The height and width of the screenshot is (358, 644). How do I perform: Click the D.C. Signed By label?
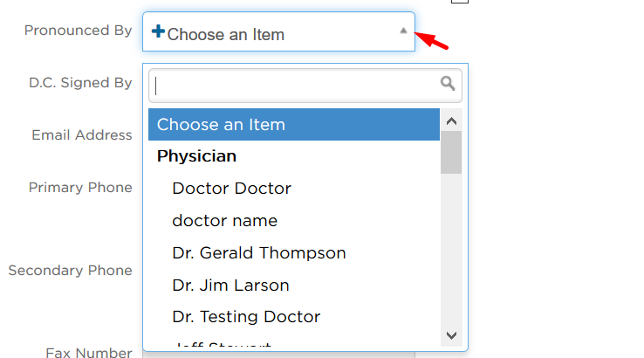point(80,83)
